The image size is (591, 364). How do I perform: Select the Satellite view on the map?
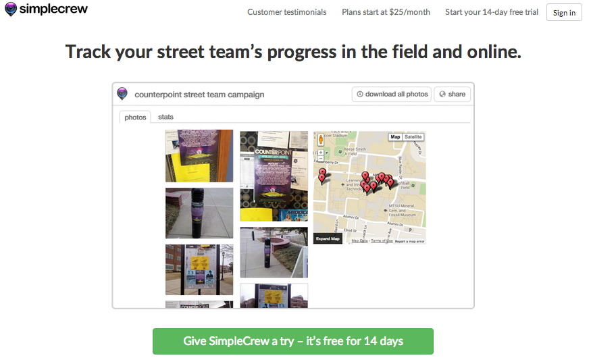(413, 137)
